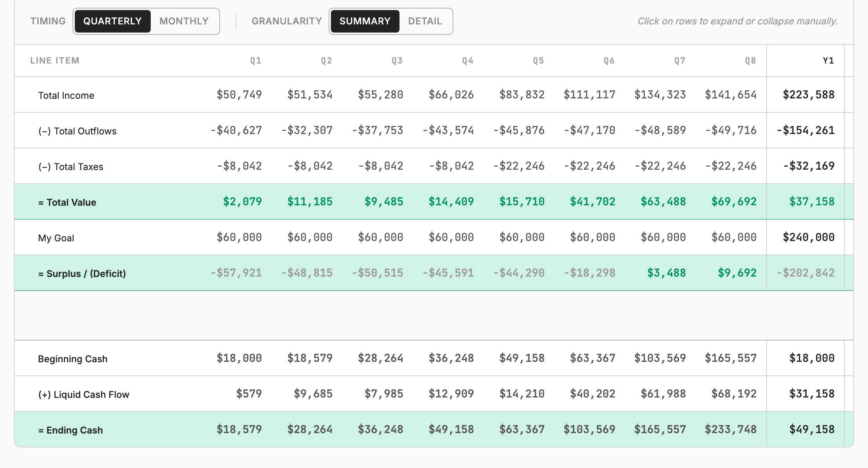Click the Y1 column header

(x=828, y=60)
